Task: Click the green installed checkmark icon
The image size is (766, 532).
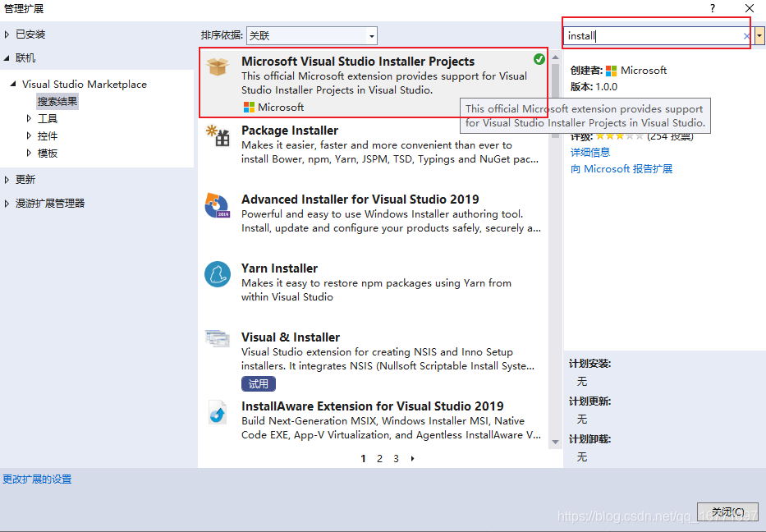Action: coord(539,59)
